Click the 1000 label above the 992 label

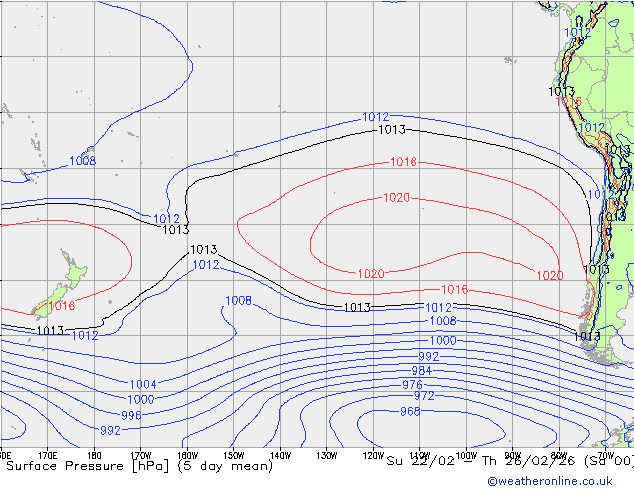(x=443, y=340)
